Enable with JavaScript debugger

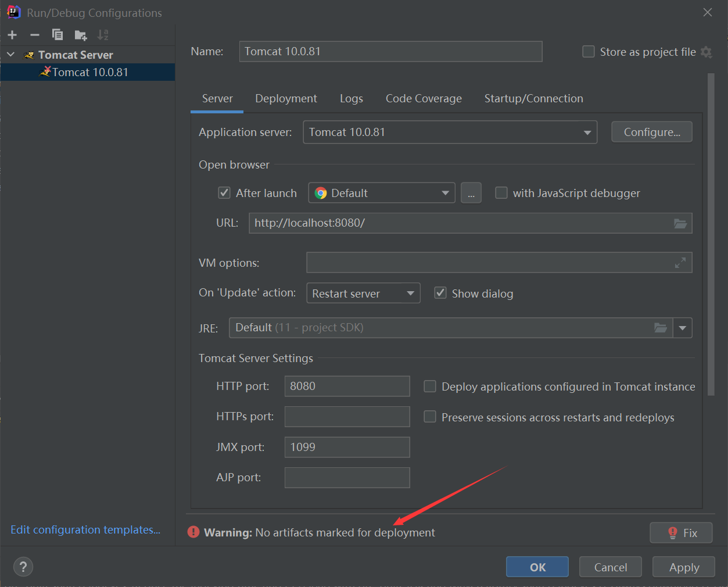pyautogui.click(x=501, y=192)
